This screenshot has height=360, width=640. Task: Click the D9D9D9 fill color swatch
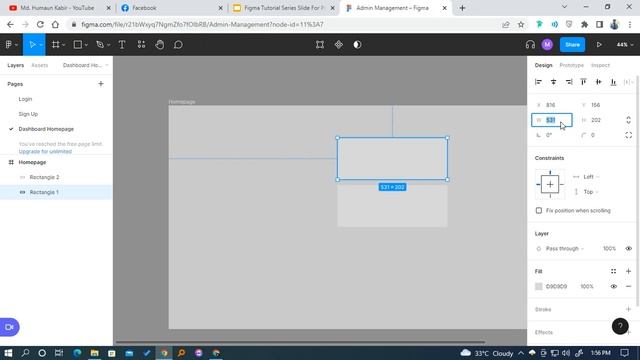pyautogui.click(x=539, y=287)
